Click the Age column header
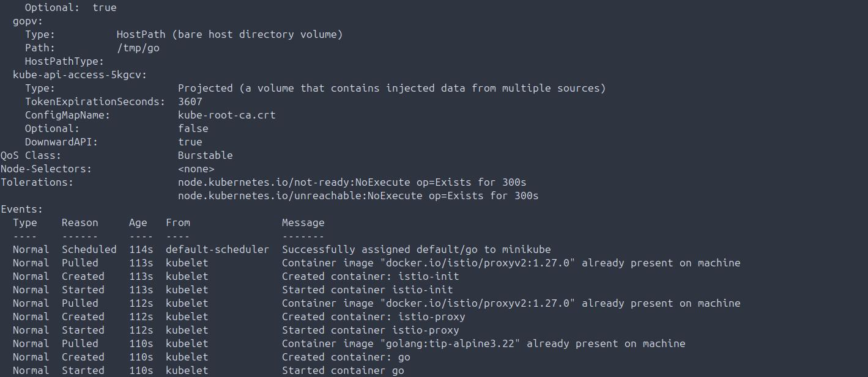Screen dimensions: 868x377 [x=138, y=222]
